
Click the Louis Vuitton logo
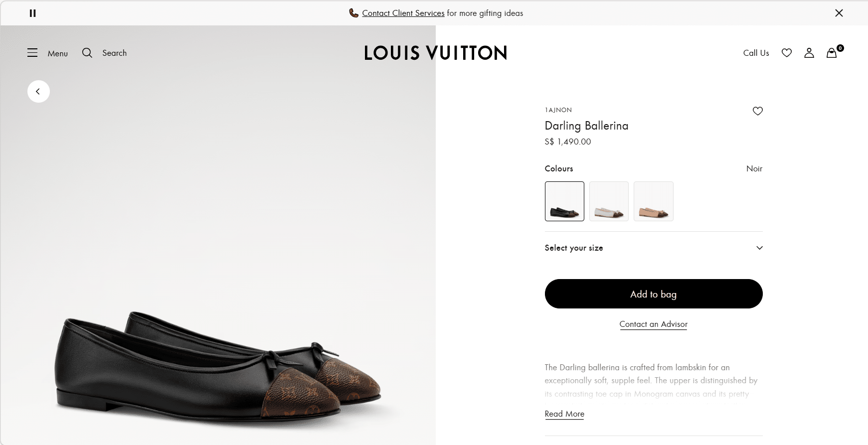pyautogui.click(x=435, y=53)
